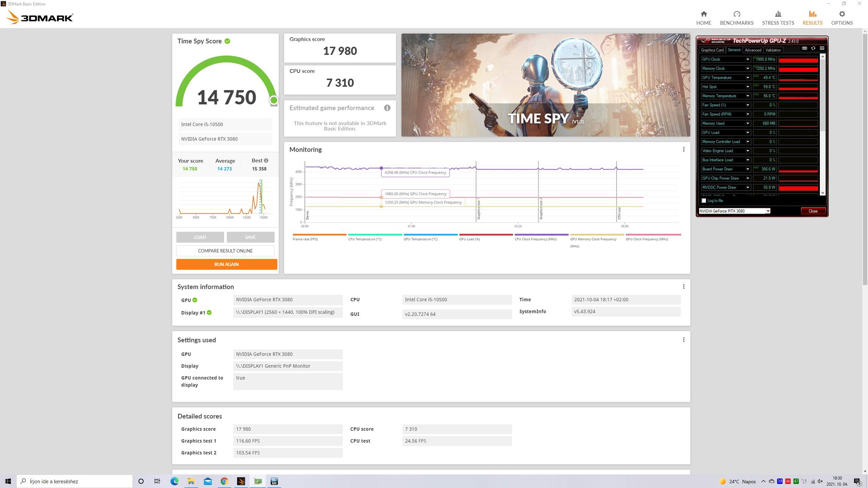This screenshot has height=488, width=868.
Task: Click 3DMark results page vertical scrollbar
Action: (865, 159)
